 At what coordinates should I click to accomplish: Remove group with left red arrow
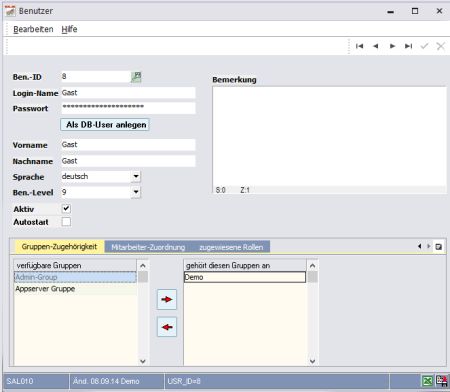click(x=167, y=327)
